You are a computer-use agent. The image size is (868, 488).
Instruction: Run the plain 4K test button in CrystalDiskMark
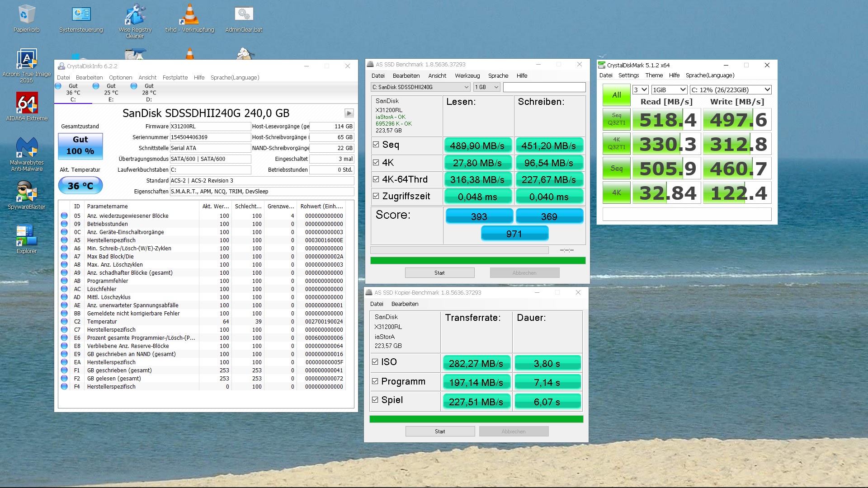click(617, 192)
